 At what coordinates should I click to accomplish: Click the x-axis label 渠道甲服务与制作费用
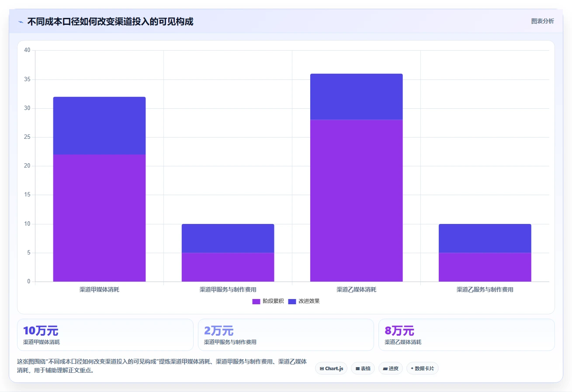[x=228, y=289]
